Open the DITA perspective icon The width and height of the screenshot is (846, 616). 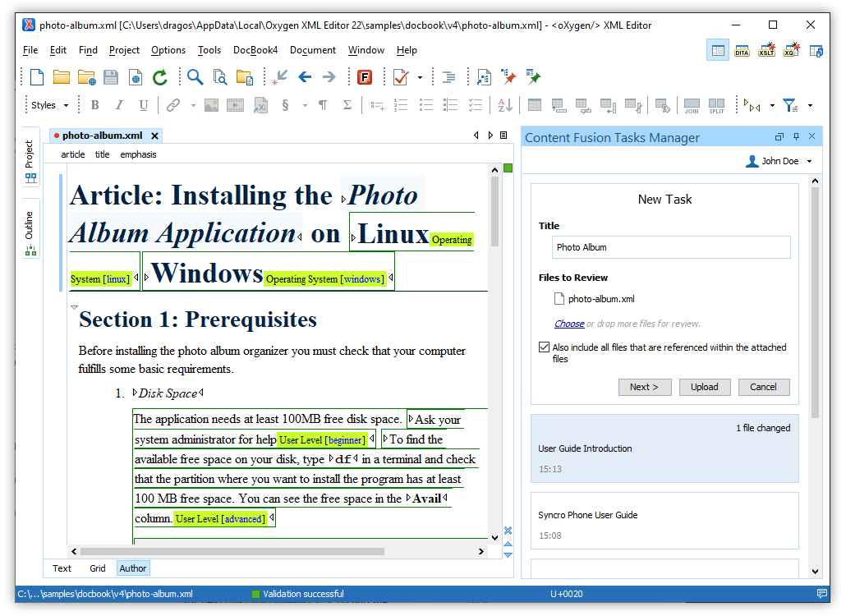[x=742, y=51]
